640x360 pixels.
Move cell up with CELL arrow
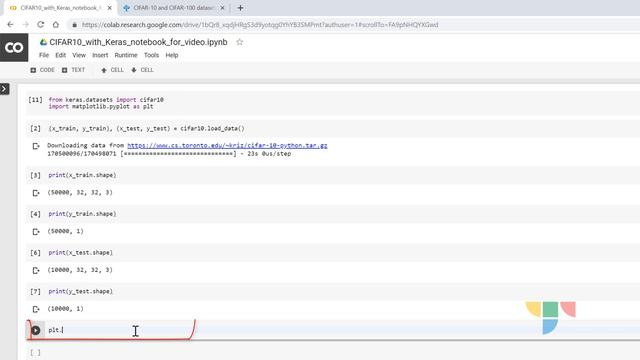(x=112, y=70)
